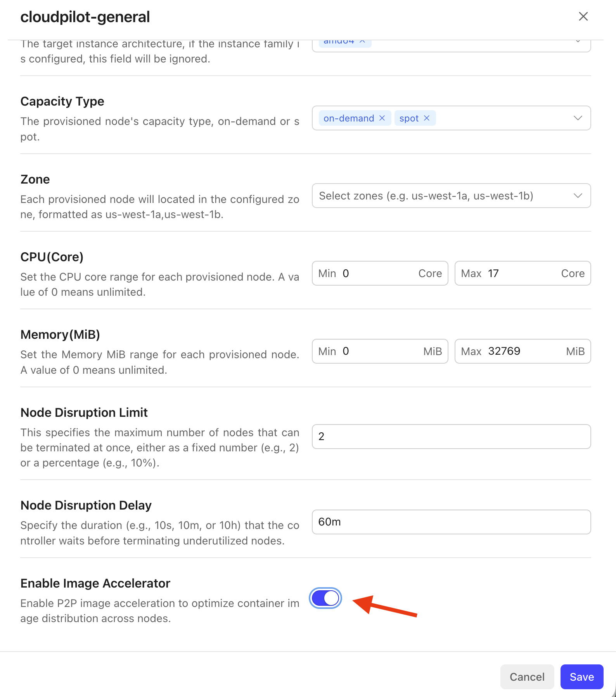Remove the amd64 architecture tag

click(x=362, y=41)
